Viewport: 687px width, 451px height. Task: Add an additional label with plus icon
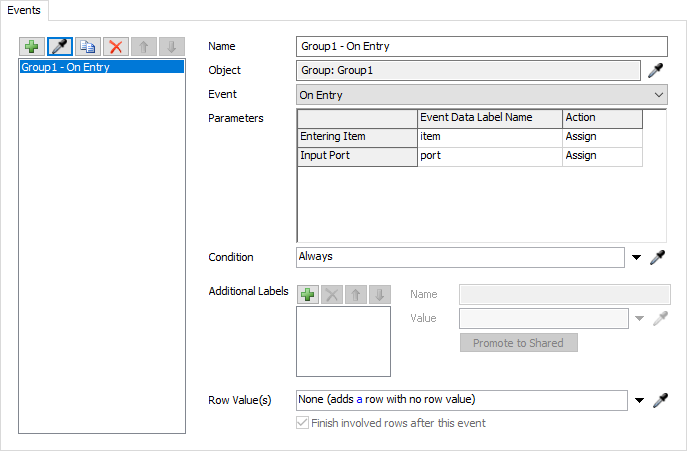[308, 295]
